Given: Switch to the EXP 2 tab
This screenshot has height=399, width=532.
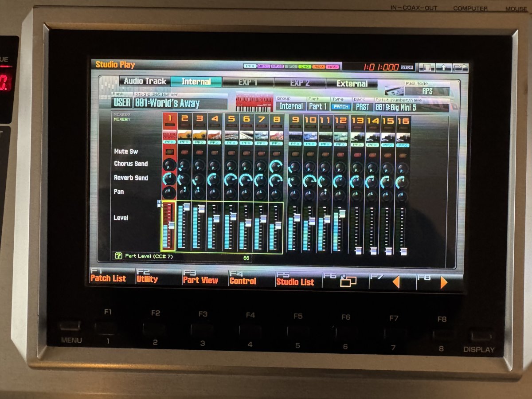Looking at the screenshot, I should tap(300, 83).
